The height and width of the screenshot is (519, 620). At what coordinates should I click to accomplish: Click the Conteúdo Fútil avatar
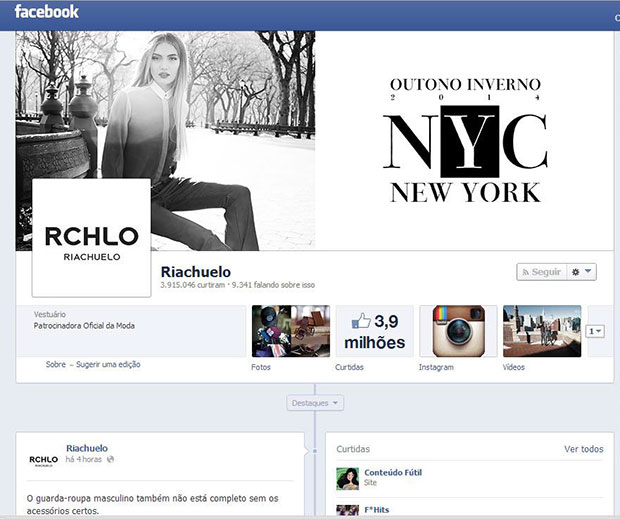click(x=348, y=479)
